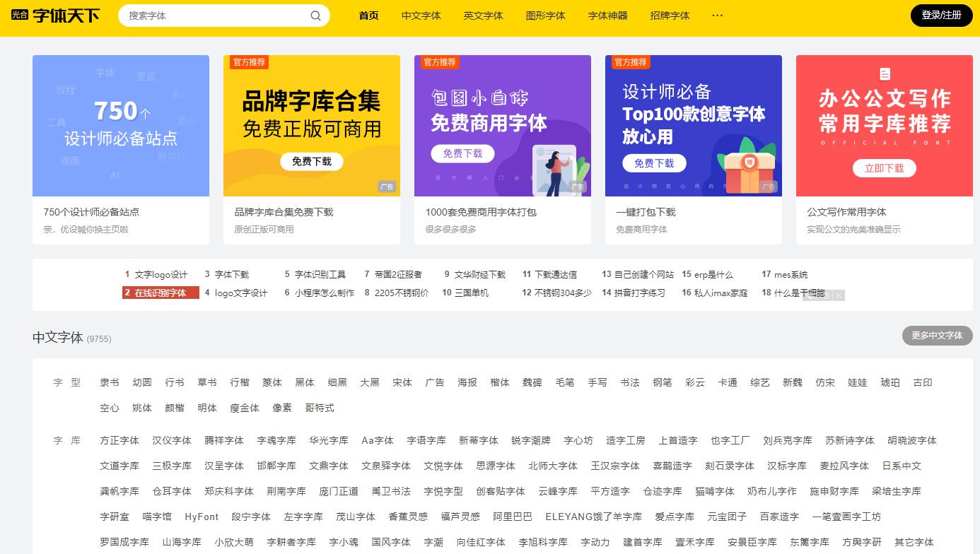Select the 像素 font type
The height and width of the screenshot is (554, 980).
click(x=282, y=408)
